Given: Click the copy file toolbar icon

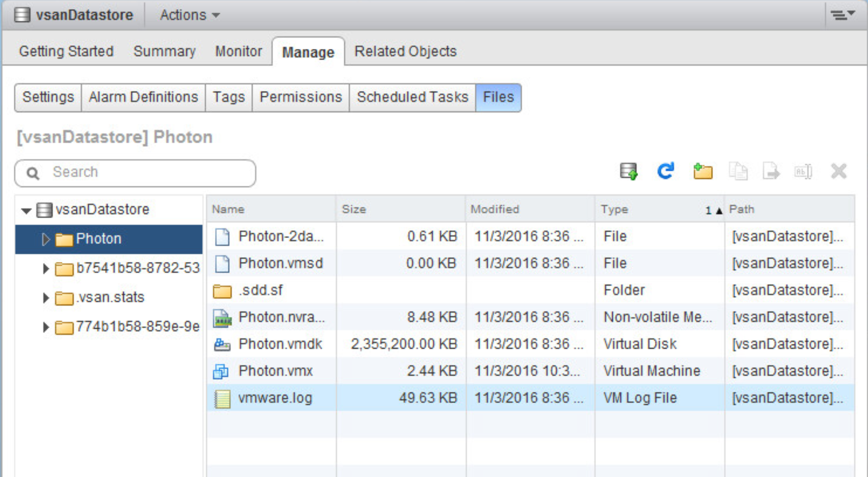Looking at the screenshot, I should point(738,172).
